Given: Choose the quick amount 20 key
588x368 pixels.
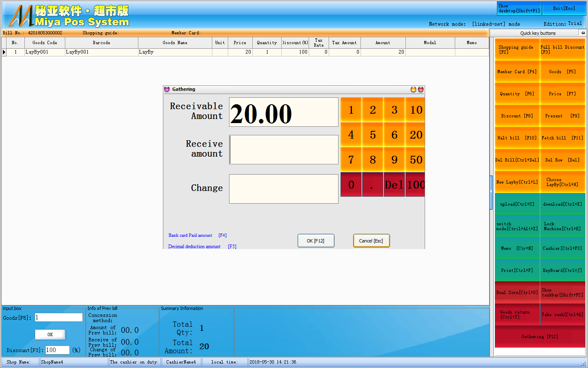Looking at the screenshot, I should point(416,135).
